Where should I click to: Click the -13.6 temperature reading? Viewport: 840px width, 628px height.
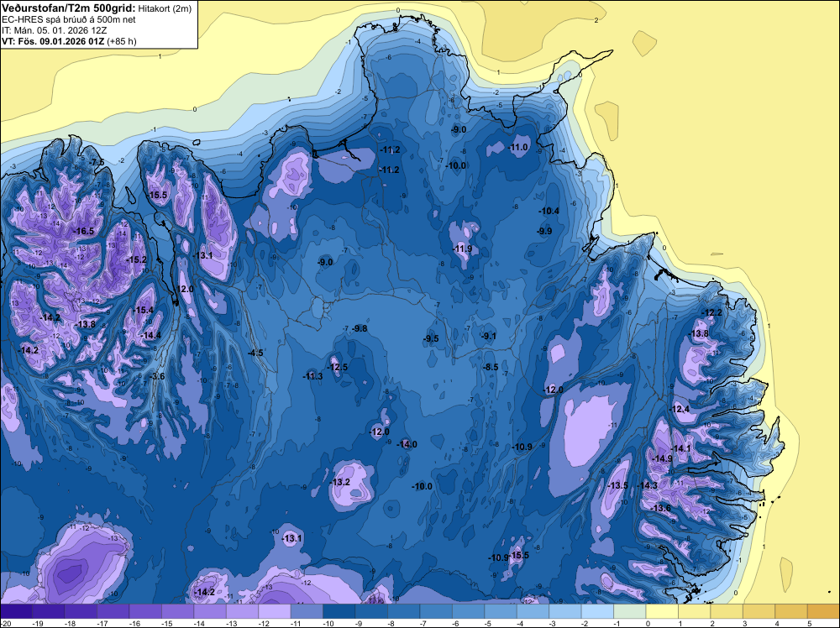660,508
